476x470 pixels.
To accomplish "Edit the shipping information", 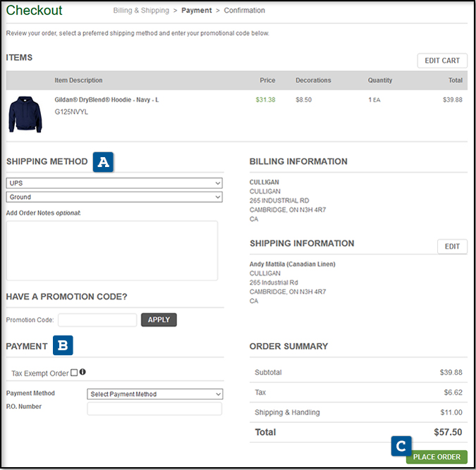I will click(452, 247).
